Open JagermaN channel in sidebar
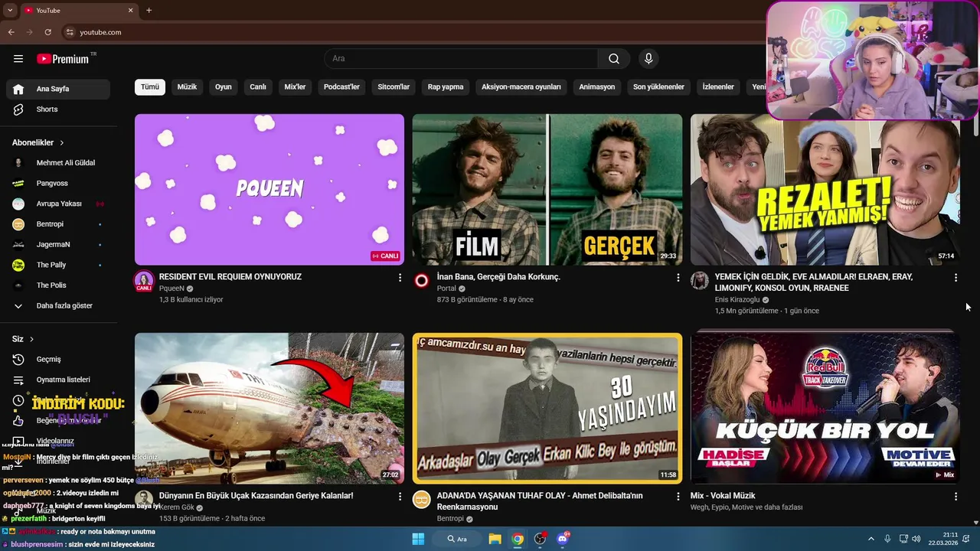This screenshot has width=980, height=551. click(x=58, y=245)
